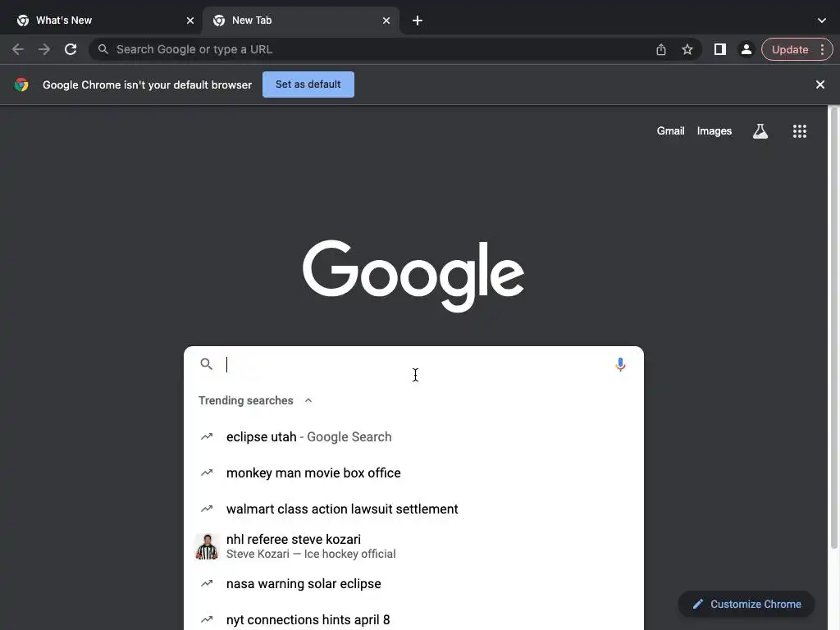
Task: Start voice search with the microphone icon
Action: click(x=620, y=364)
